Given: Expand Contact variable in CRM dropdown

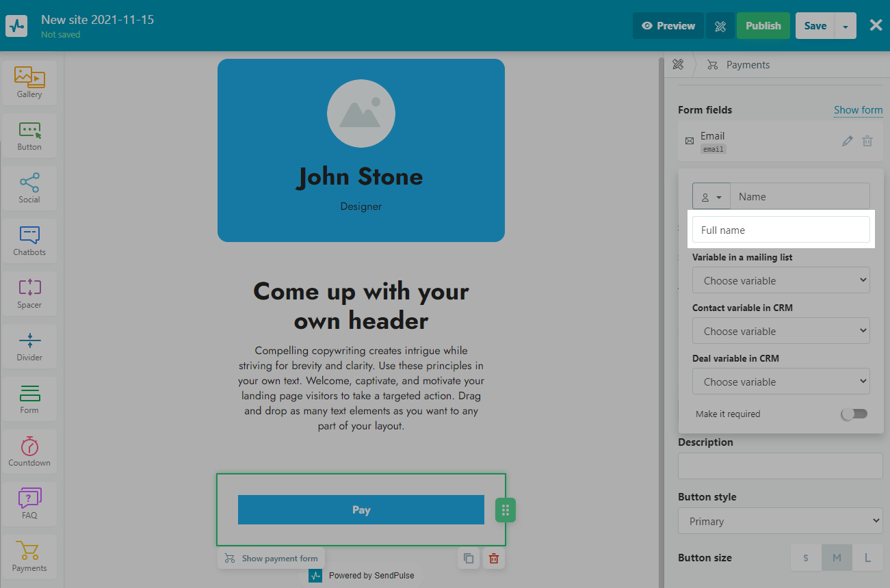Looking at the screenshot, I should point(781,331).
